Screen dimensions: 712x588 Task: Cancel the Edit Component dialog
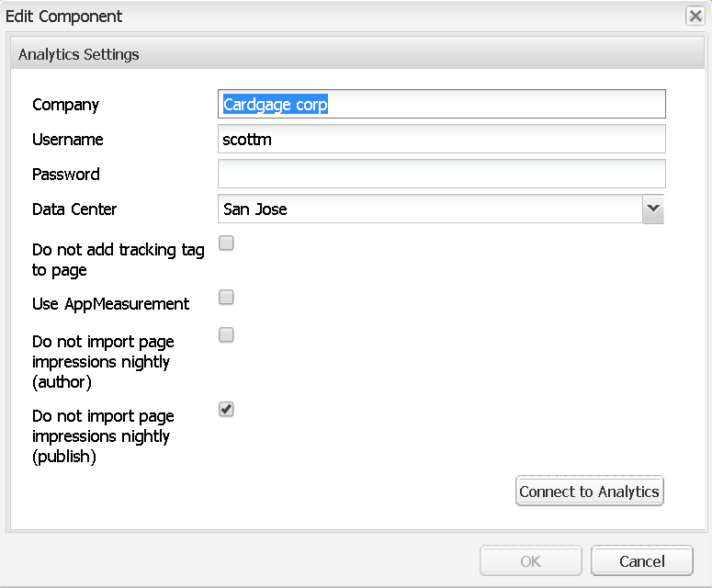pyautogui.click(x=641, y=561)
